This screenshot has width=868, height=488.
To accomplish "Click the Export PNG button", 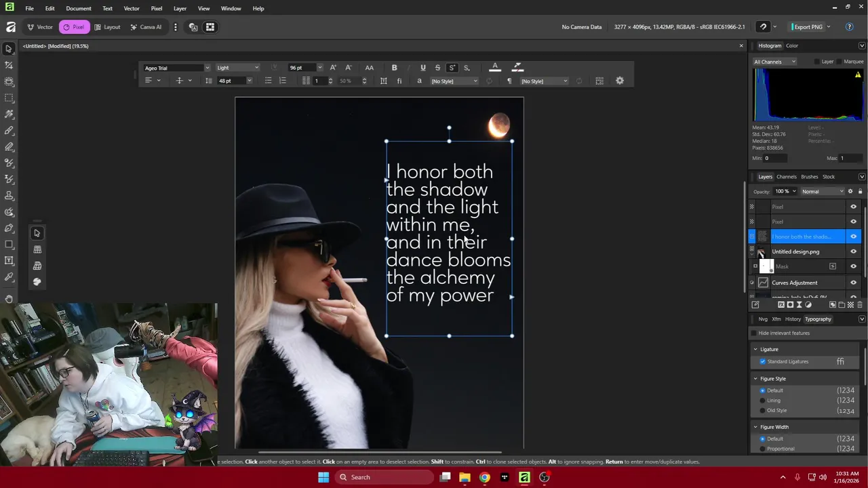I will point(806,27).
